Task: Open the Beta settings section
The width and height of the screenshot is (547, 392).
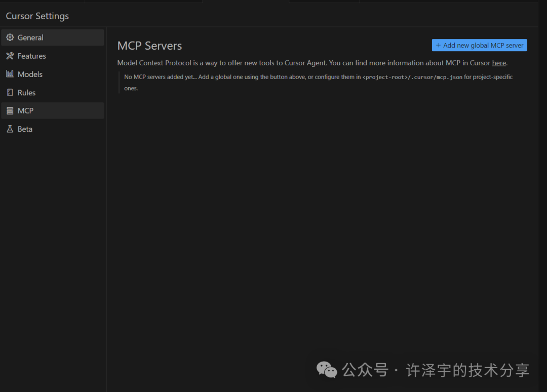Action: coord(25,129)
